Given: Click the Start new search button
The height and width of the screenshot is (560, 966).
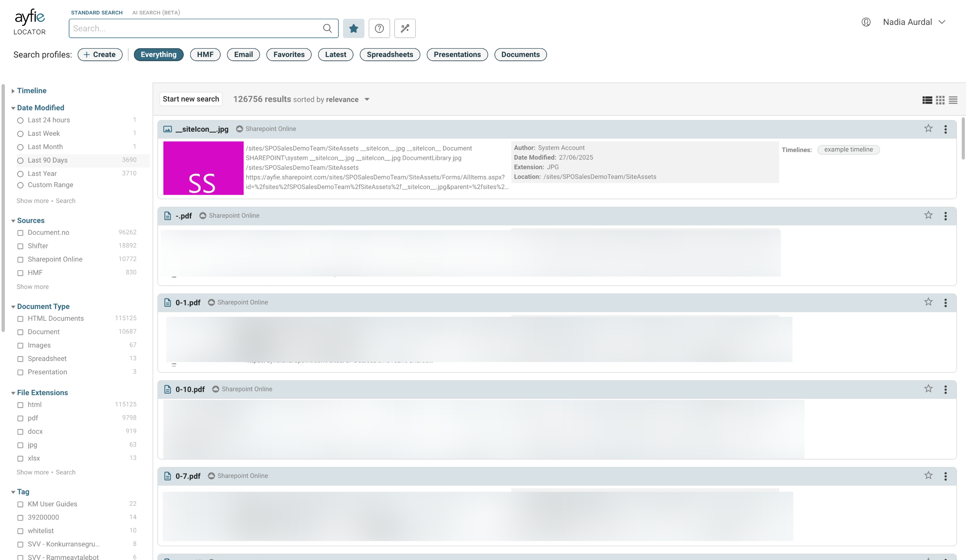Looking at the screenshot, I should (191, 99).
